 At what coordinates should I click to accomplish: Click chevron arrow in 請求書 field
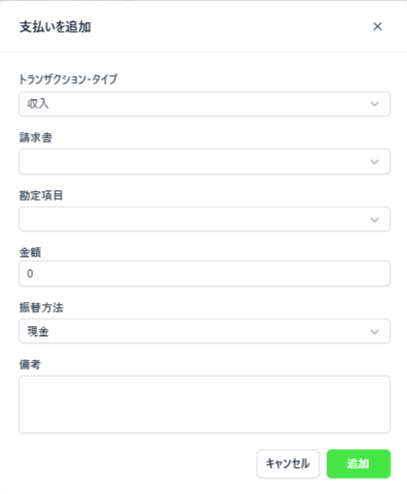pos(375,162)
